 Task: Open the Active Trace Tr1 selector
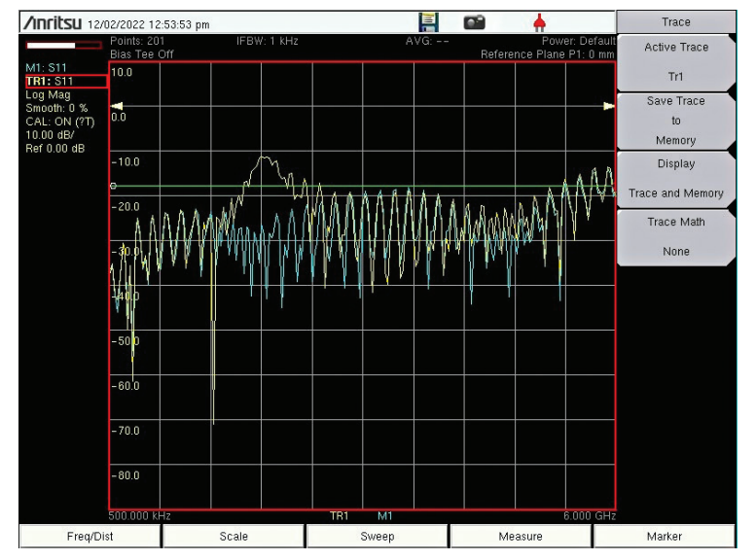click(676, 61)
